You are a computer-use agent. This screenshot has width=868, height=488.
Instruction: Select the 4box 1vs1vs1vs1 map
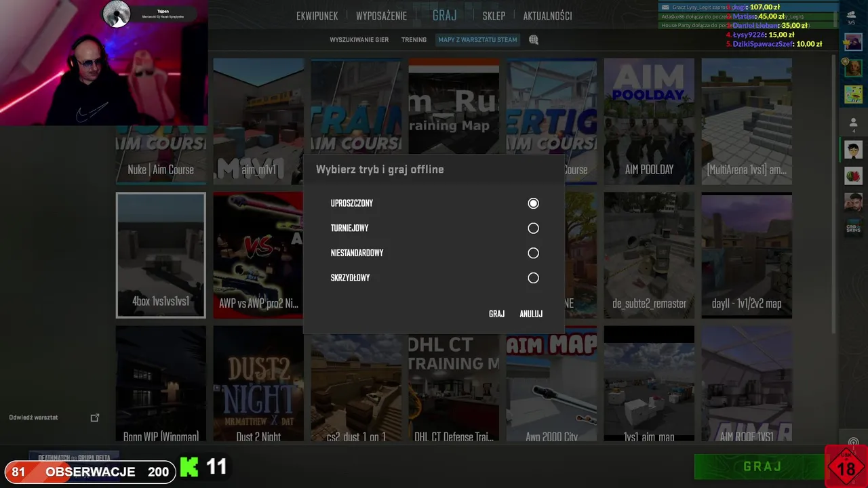point(161,256)
